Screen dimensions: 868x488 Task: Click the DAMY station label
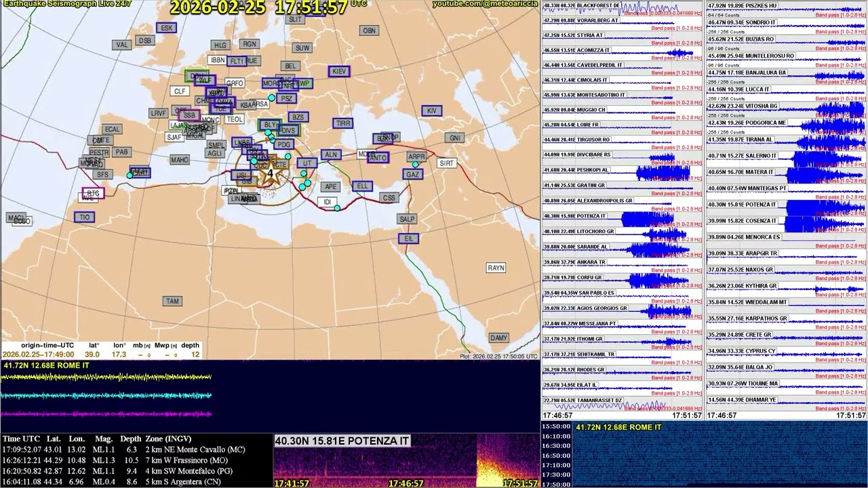click(x=499, y=338)
